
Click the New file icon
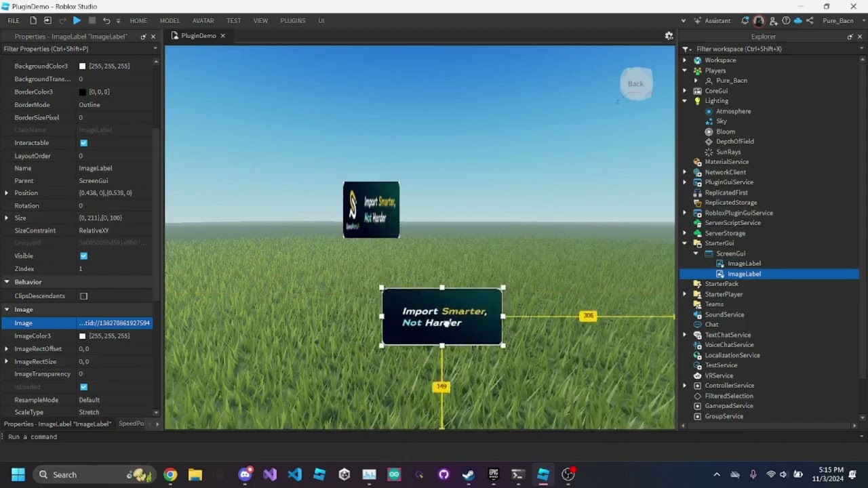click(x=33, y=20)
